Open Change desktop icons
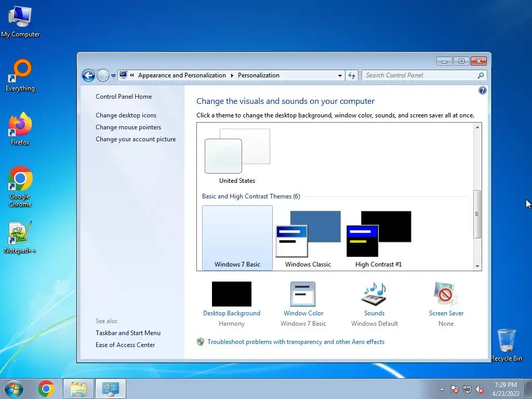 coord(126,115)
